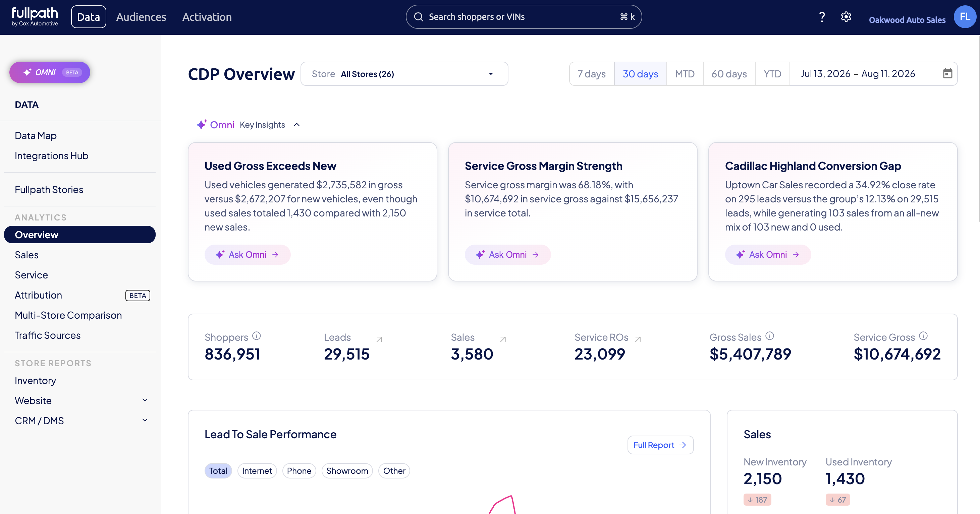Click the magnifier icon in the search bar

(419, 17)
